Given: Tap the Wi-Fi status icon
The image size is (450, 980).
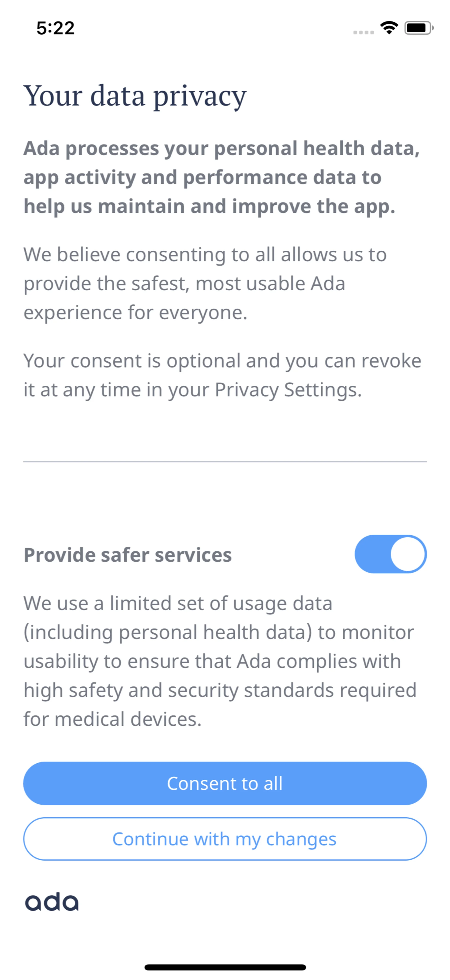Looking at the screenshot, I should click(x=389, y=28).
